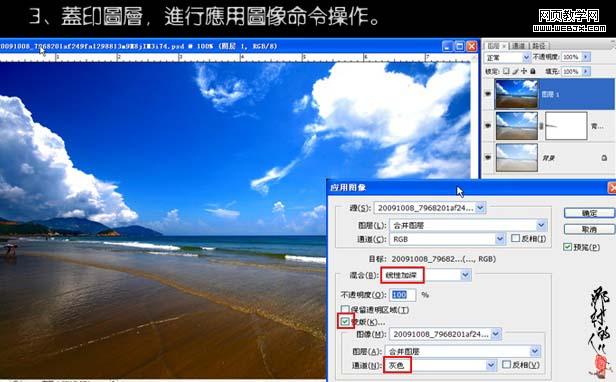Click the 背景 layer name
The width and height of the screenshot is (616, 382).
pos(548,158)
